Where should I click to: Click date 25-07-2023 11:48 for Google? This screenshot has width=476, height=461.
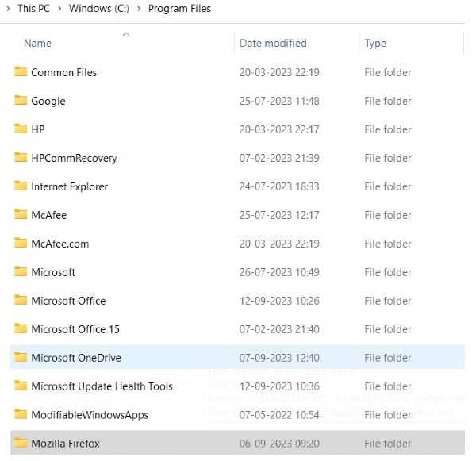279,101
